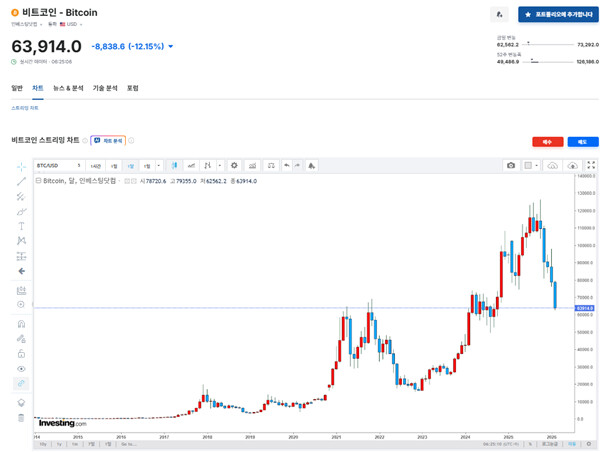The width and height of the screenshot is (600, 452).
Task: Click the alert bell icon in toolbar
Action: click(311, 166)
